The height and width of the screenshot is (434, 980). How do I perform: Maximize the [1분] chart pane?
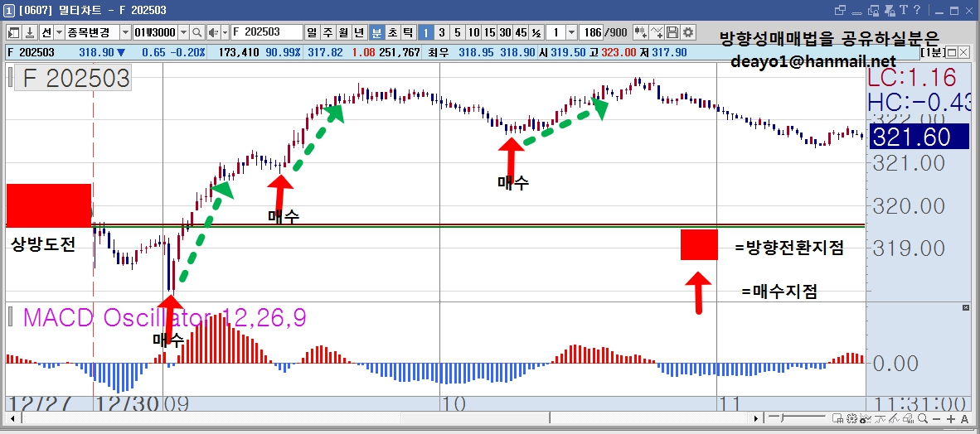951,52
